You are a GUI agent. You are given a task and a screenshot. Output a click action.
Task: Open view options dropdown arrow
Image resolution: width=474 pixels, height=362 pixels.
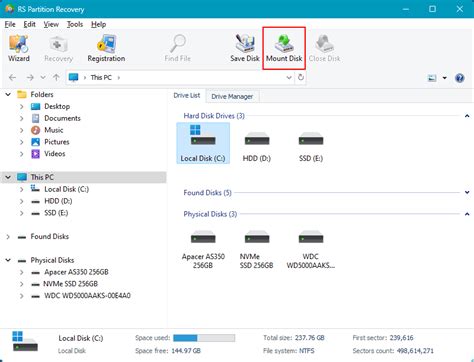[445, 78]
